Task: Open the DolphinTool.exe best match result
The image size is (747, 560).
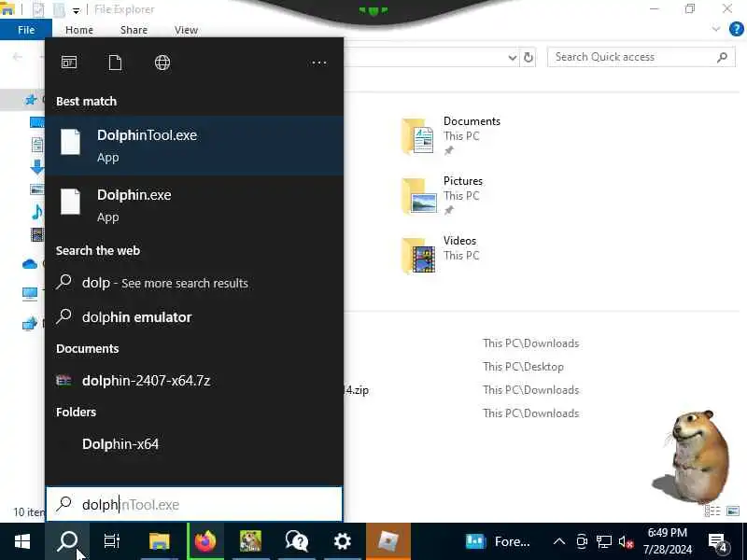Action: (x=194, y=146)
